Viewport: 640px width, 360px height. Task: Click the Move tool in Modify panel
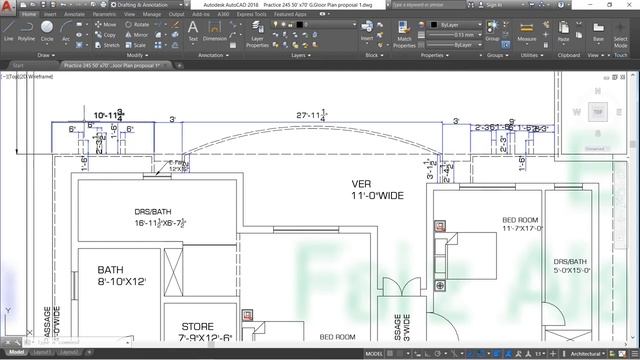point(105,24)
